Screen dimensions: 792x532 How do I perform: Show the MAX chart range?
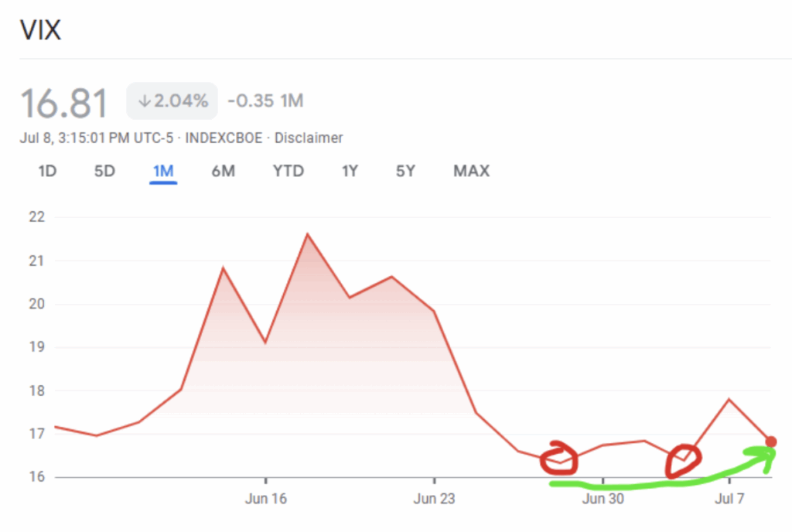[471, 171]
